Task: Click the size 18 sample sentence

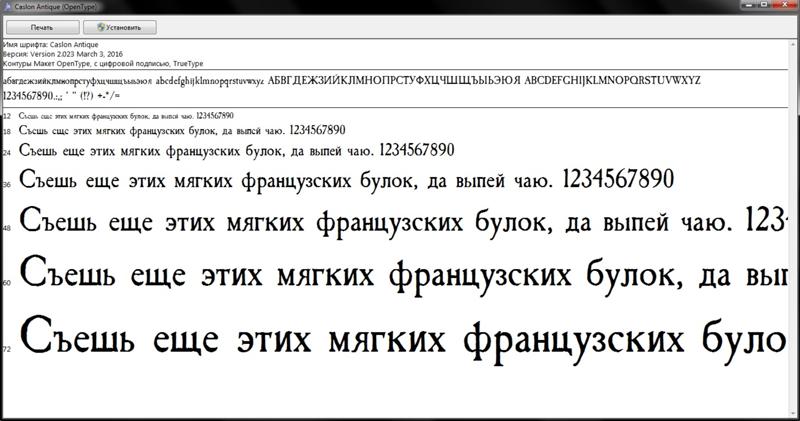Action: pos(182,130)
